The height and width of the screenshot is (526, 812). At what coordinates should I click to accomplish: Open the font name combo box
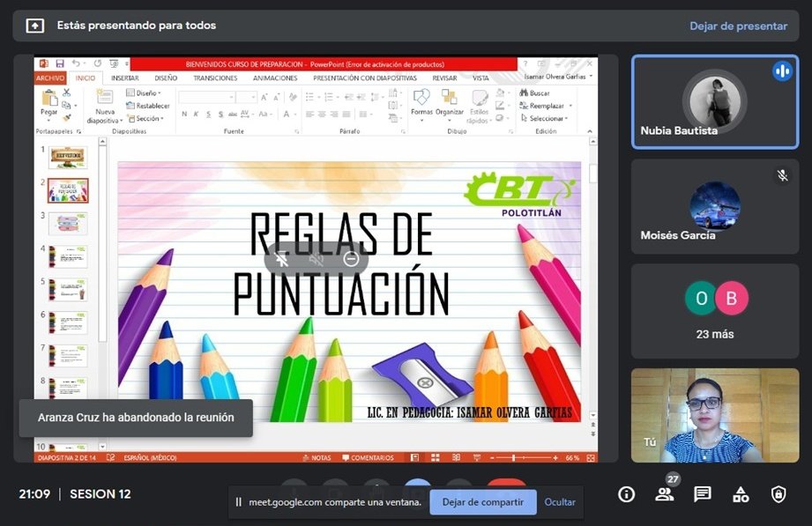(206, 97)
